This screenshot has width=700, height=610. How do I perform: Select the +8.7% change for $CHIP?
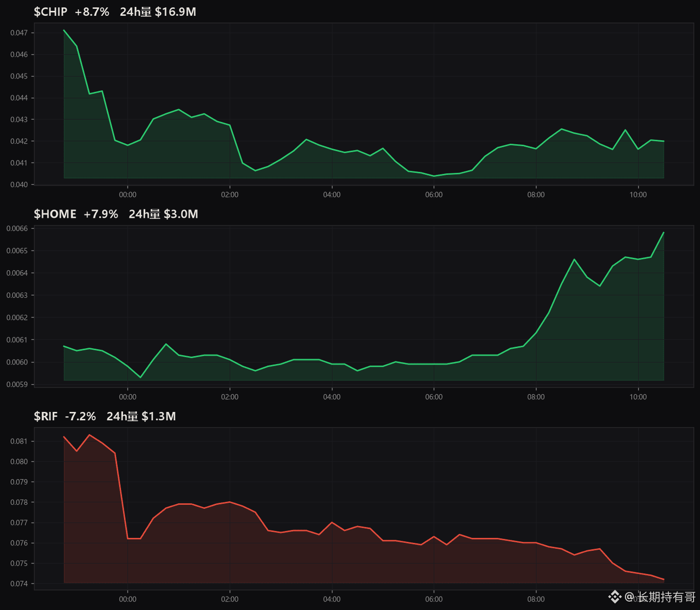[x=92, y=12]
